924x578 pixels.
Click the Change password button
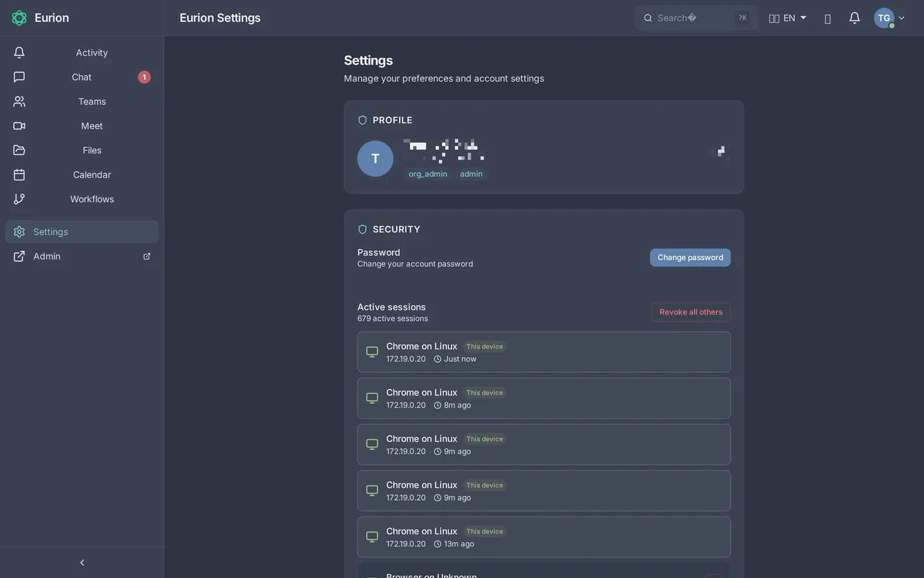[690, 258]
